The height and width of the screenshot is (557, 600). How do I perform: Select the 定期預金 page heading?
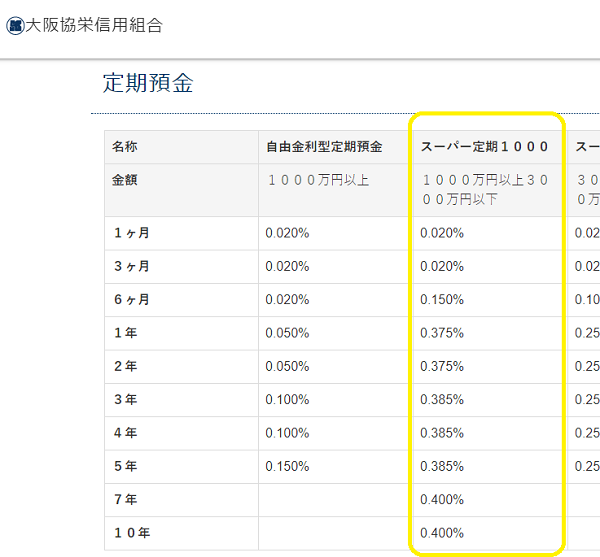coord(148,83)
